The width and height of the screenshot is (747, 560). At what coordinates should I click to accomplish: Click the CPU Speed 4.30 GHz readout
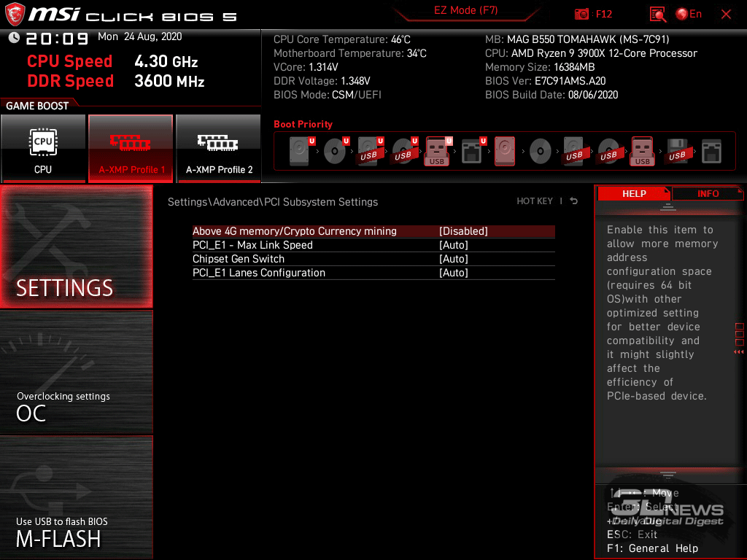click(112, 61)
